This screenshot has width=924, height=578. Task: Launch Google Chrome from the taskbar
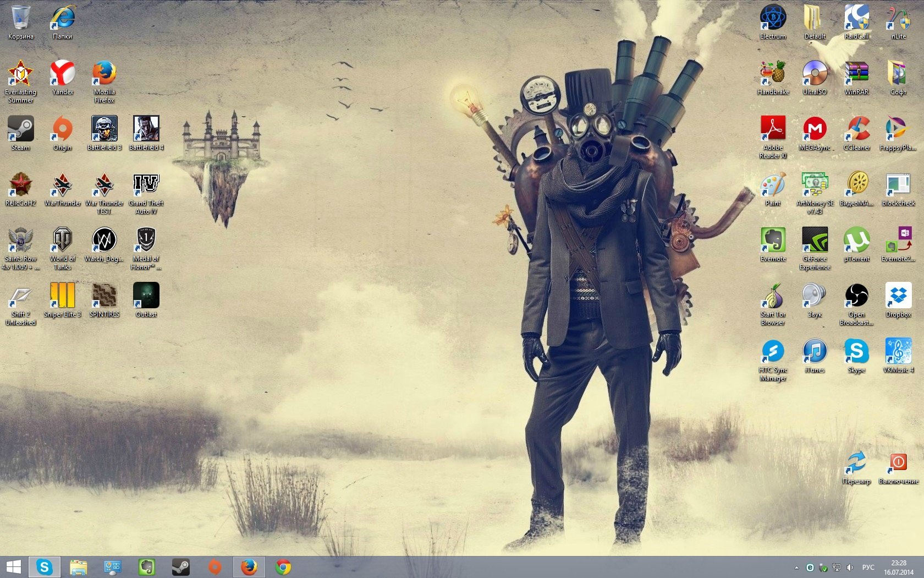coord(283,567)
